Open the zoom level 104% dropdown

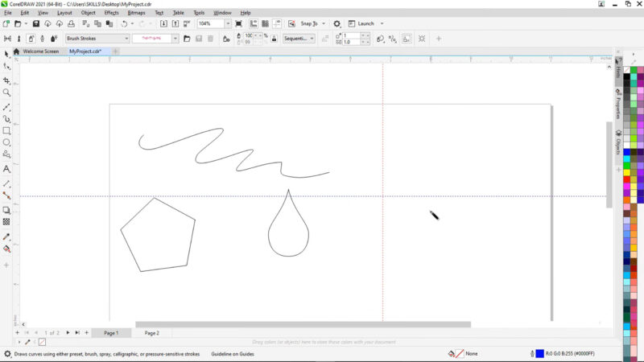click(x=228, y=24)
